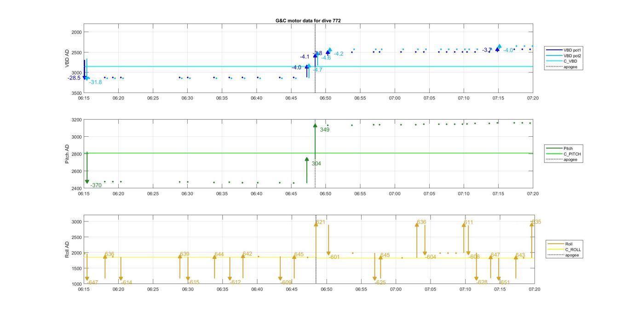The image size is (644, 319).
Task: Click the '-625' roll data label
Action: tap(379, 282)
